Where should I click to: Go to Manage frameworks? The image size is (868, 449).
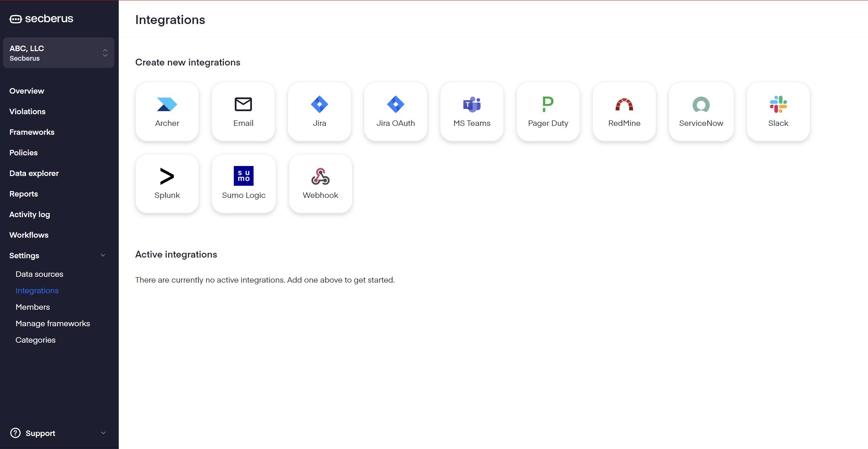click(53, 323)
